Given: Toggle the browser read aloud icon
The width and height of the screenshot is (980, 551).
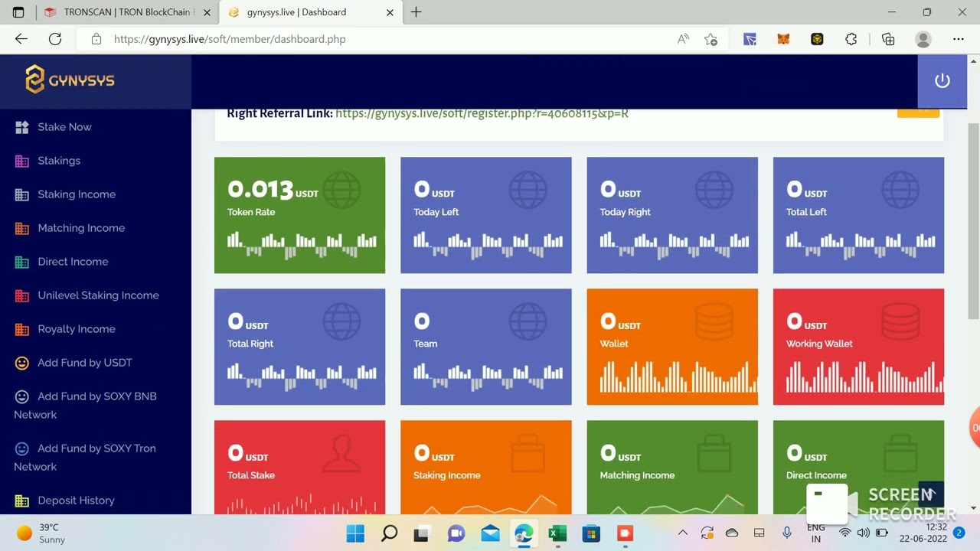Looking at the screenshot, I should point(683,39).
